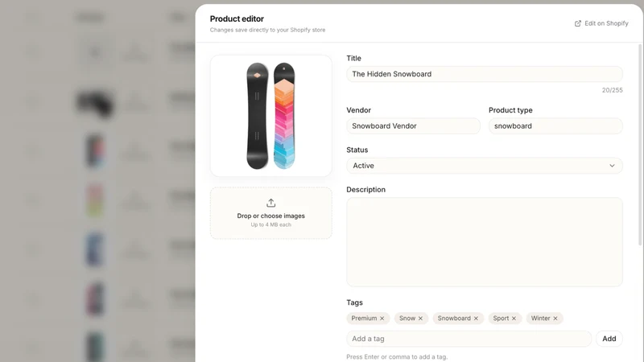The width and height of the screenshot is (644, 362).
Task: Select the snowboard product image thumbnail
Action: click(x=271, y=116)
